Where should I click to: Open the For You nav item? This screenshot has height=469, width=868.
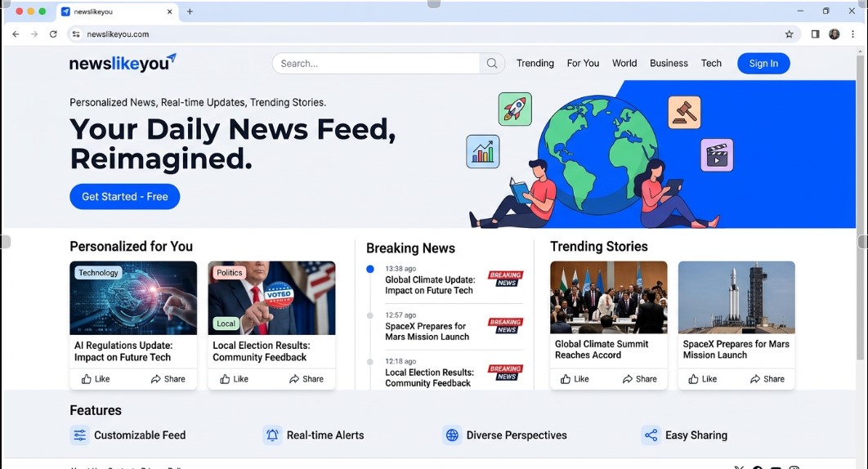coord(583,63)
